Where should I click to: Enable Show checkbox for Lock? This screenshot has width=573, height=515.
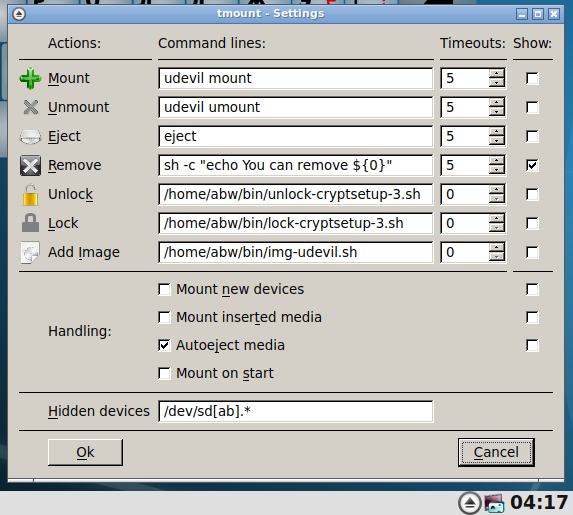coord(532,223)
